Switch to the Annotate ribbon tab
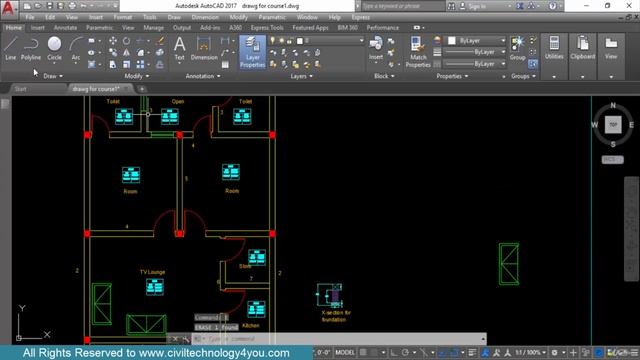Viewport: 640px width, 360px height. (65, 28)
